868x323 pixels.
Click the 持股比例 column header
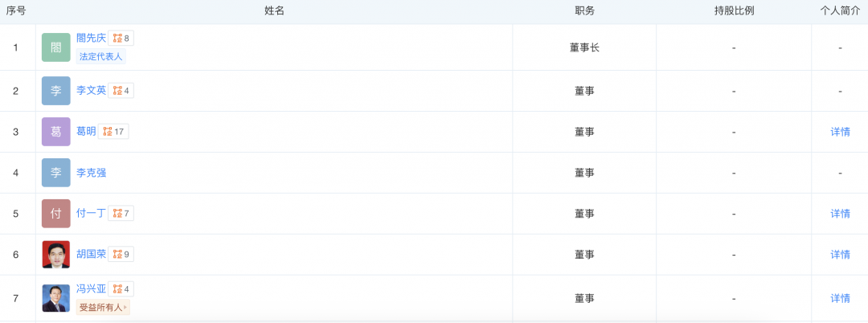734,10
